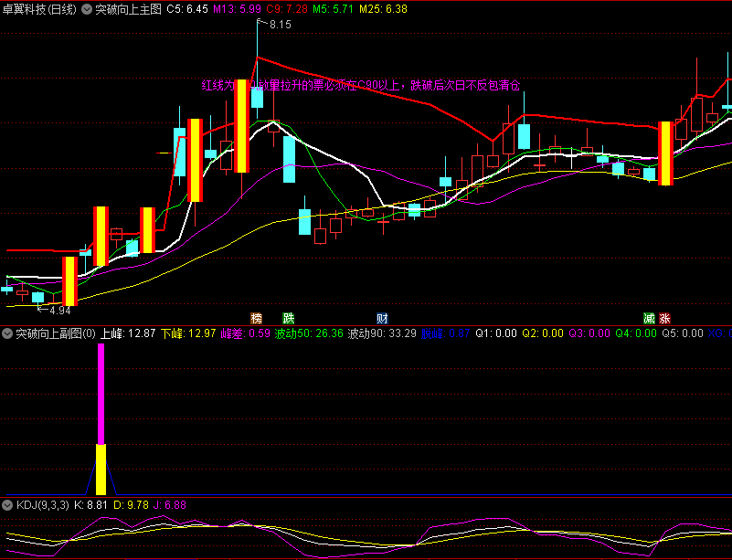Click the 涨 event marker icon

[x=664, y=319]
